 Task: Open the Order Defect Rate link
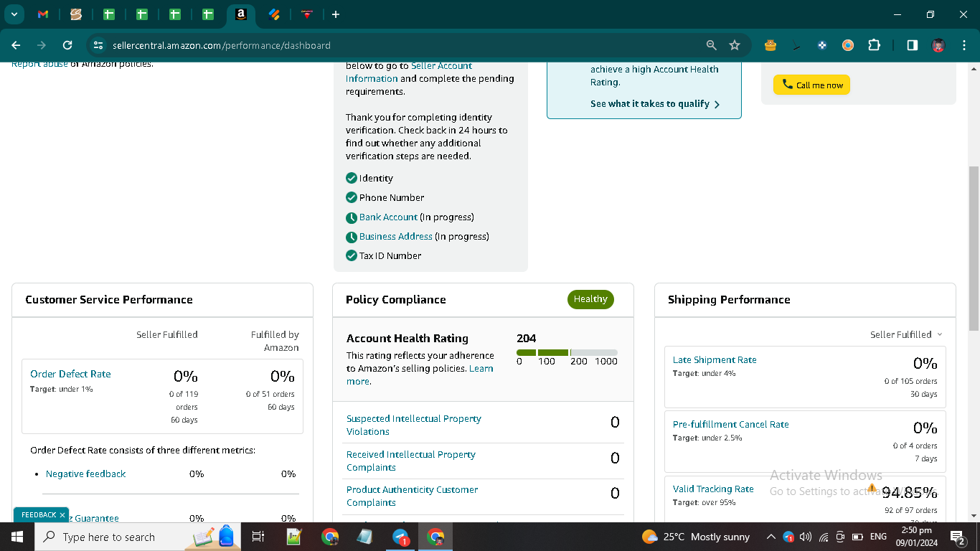point(70,374)
